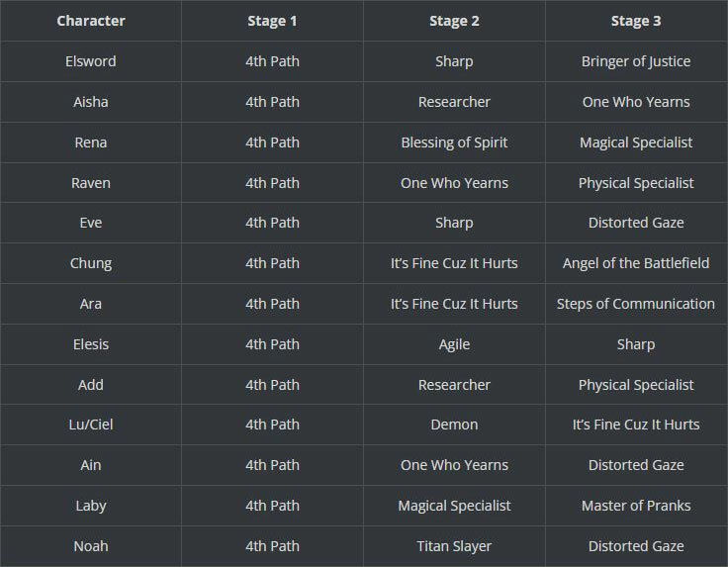Click the Elsword character cell
This screenshot has height=567, width=728.
tap(91, 61)
